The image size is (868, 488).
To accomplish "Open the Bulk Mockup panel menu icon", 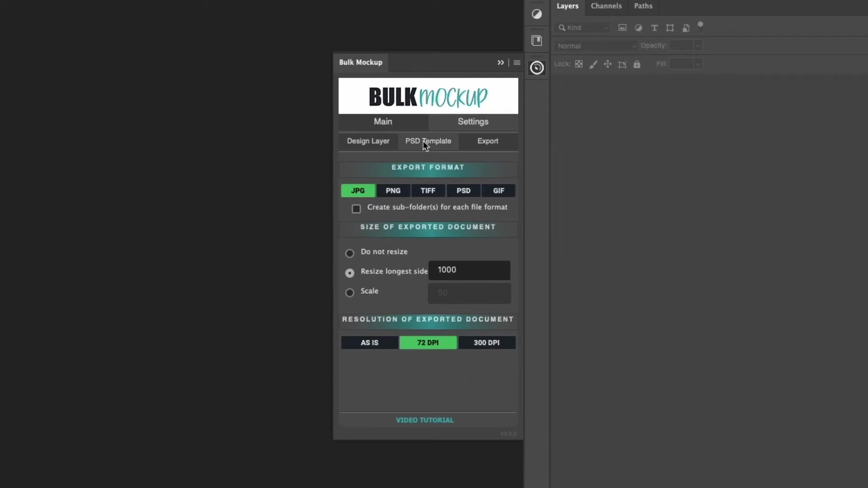I will [x=517, y=62].
